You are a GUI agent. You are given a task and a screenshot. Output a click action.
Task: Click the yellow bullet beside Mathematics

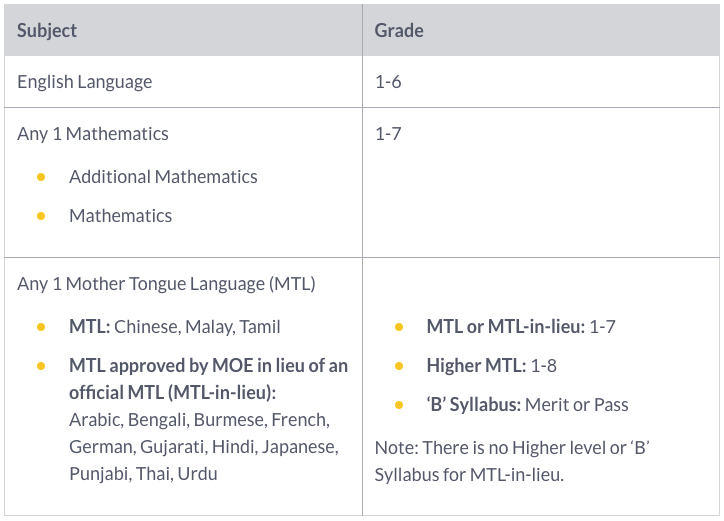click(41, 216)
